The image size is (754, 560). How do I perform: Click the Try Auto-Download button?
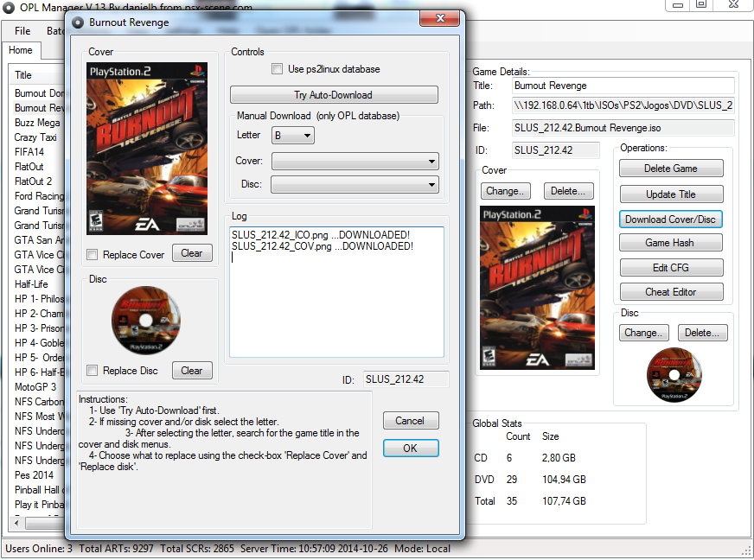334,95
